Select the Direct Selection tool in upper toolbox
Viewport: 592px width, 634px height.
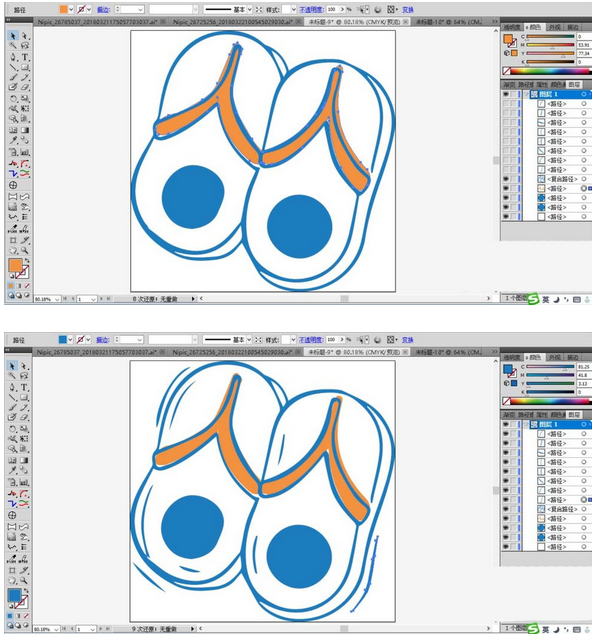coord(25,36)
